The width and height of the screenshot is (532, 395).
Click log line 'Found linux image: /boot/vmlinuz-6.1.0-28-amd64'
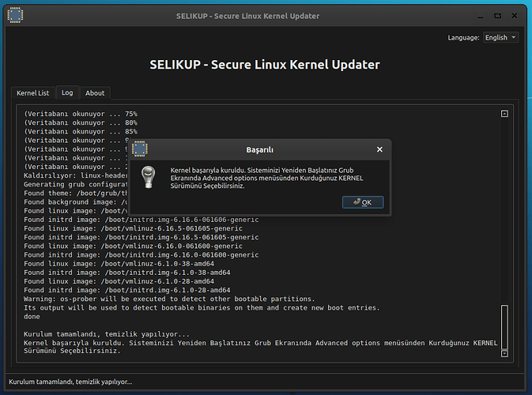click(x=119, y=281)
